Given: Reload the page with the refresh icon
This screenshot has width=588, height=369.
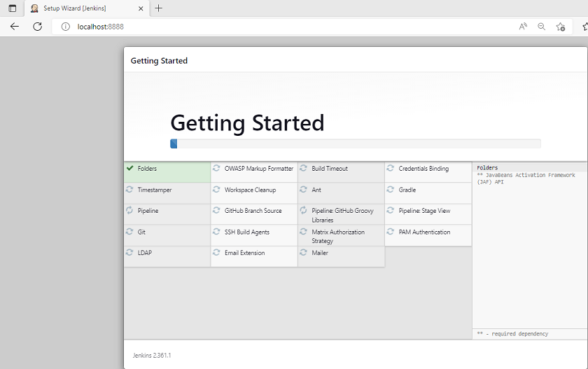Looking at the screenshot, I should pyautogui.click(x=38, y=26).
